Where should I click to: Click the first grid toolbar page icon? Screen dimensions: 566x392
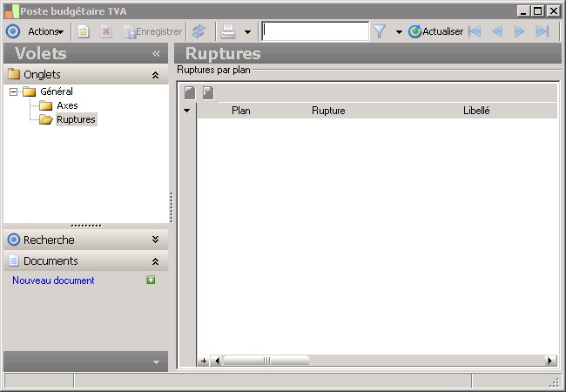[x=190, y=92]
